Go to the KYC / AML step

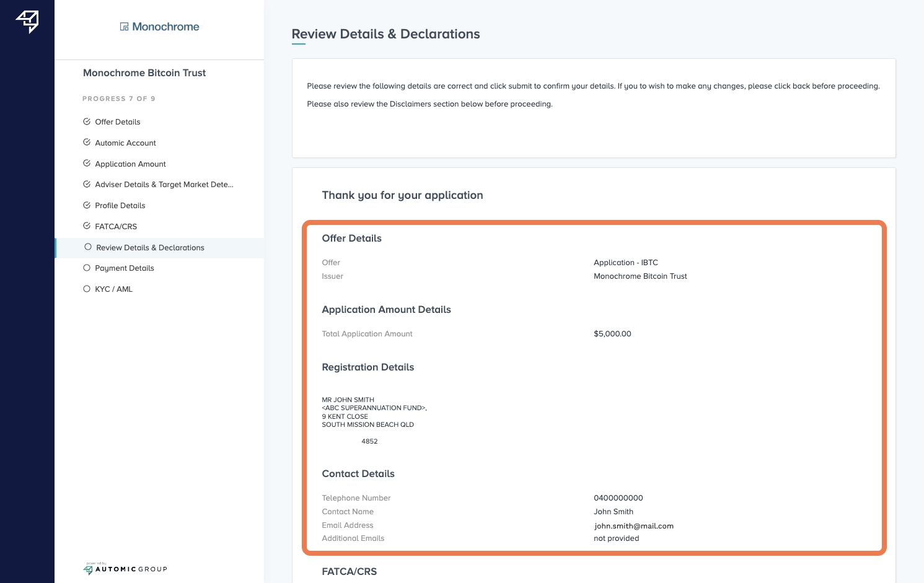tap(114, 289)
